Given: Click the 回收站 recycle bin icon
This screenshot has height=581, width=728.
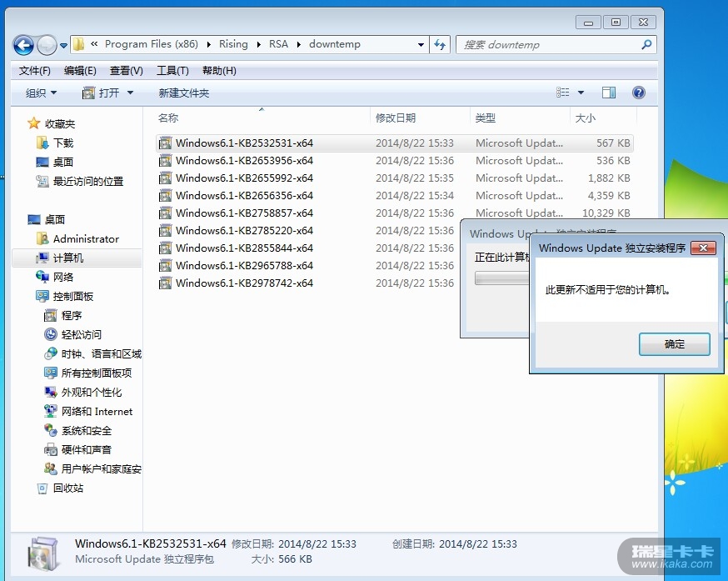Looking at the screenshot, I should (x=42, y=488).
